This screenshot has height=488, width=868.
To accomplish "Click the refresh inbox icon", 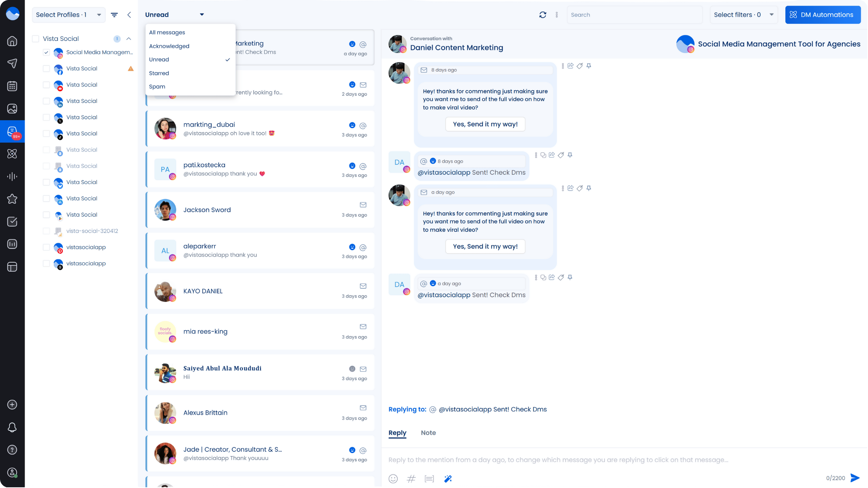I will (543, 15).
